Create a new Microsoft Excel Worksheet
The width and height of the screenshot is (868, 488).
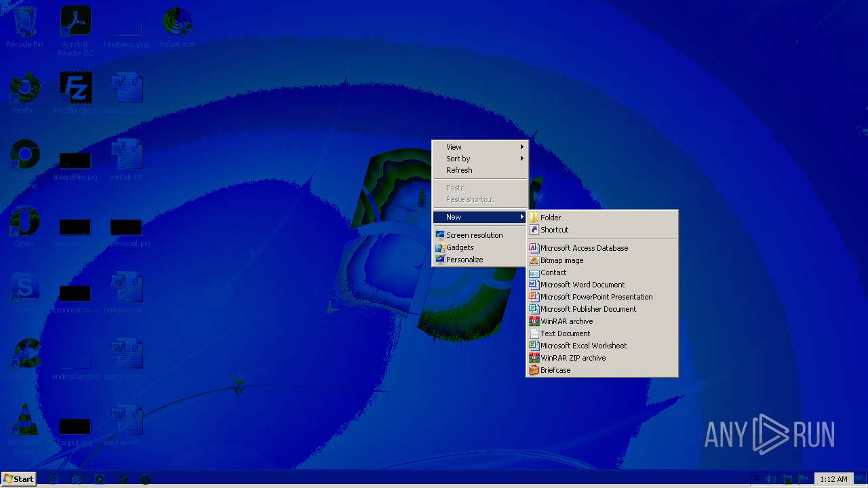point(602,346)
